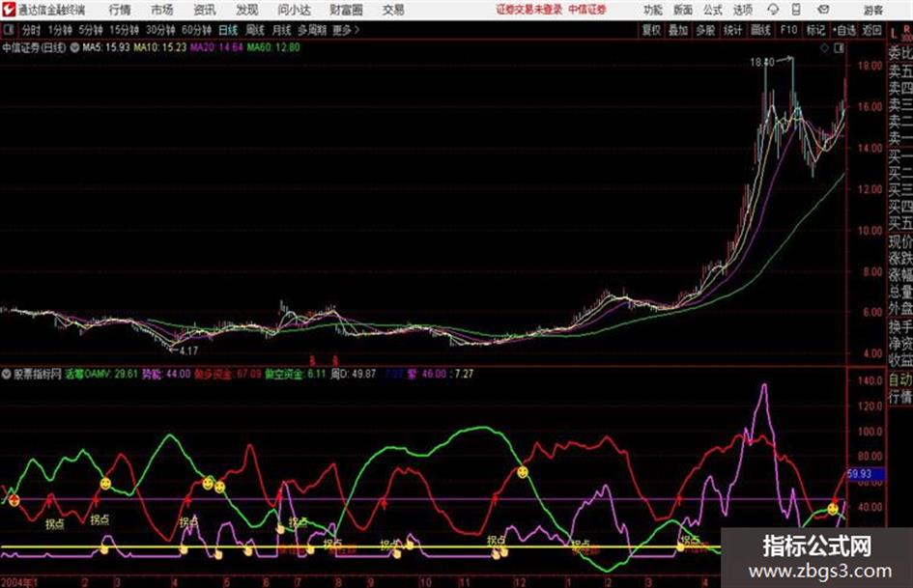Click the 周D: 49.87 indicator value

point(354,375)
